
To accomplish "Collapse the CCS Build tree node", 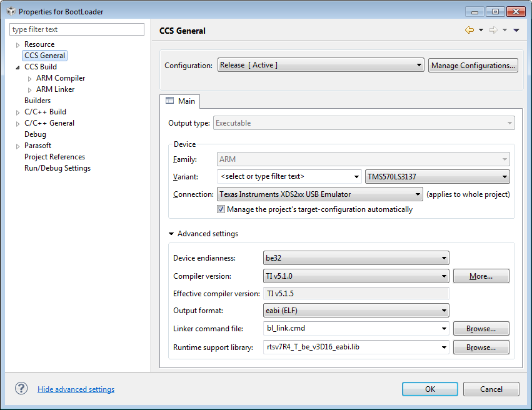I will pyautogui.click(x=18, y=67).
